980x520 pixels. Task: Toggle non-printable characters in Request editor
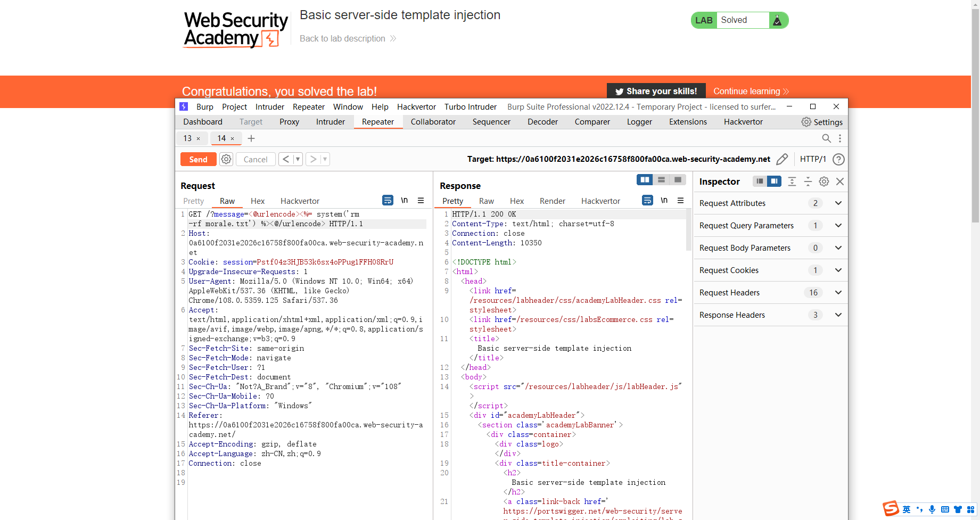[405, 200]
